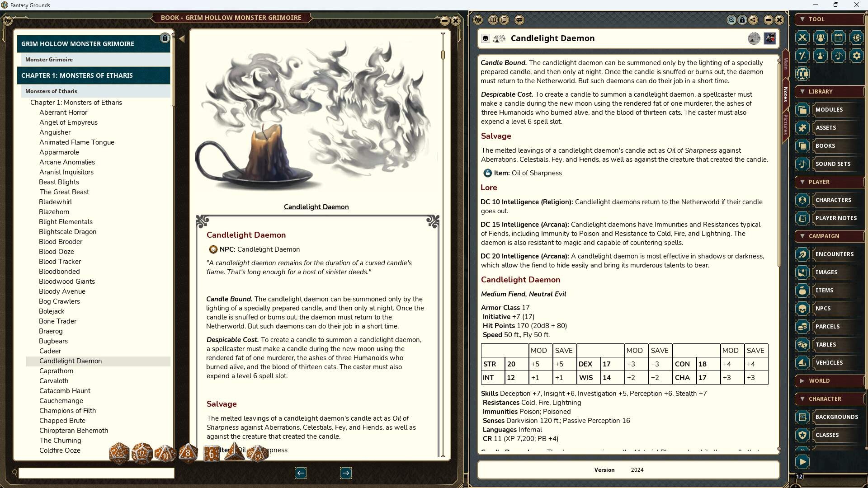Open the Calendar tool icon
This screenshot has width=868, height=488.
click(839, 38)
